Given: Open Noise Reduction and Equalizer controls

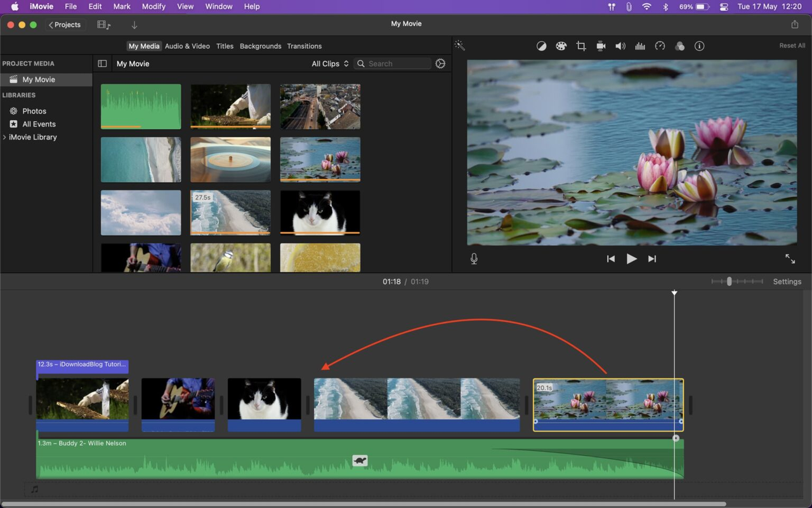Looking at the screenshot, I should (x=640, y=46).
